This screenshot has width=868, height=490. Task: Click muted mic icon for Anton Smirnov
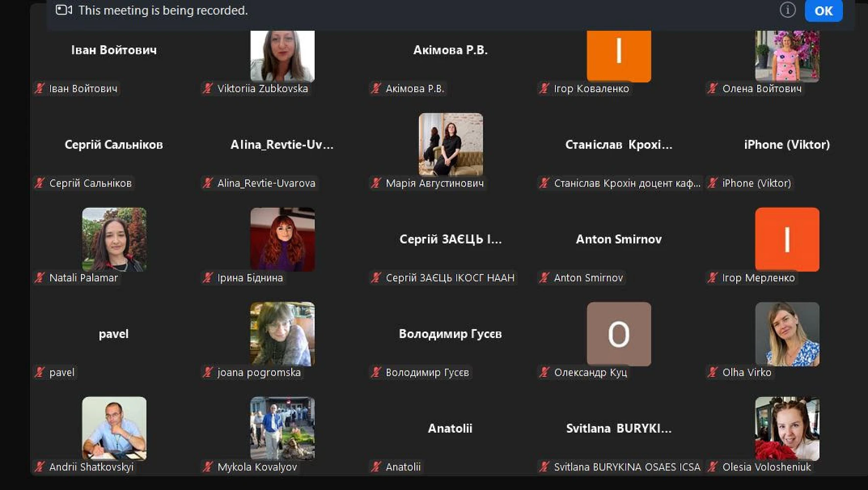coord(544,278)
